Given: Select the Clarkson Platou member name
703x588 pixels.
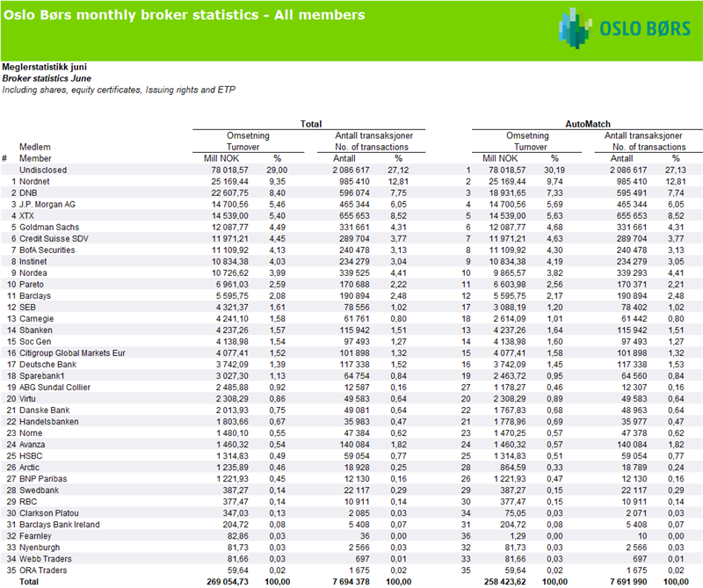Looking at the screenshot, I should [52, 512].
